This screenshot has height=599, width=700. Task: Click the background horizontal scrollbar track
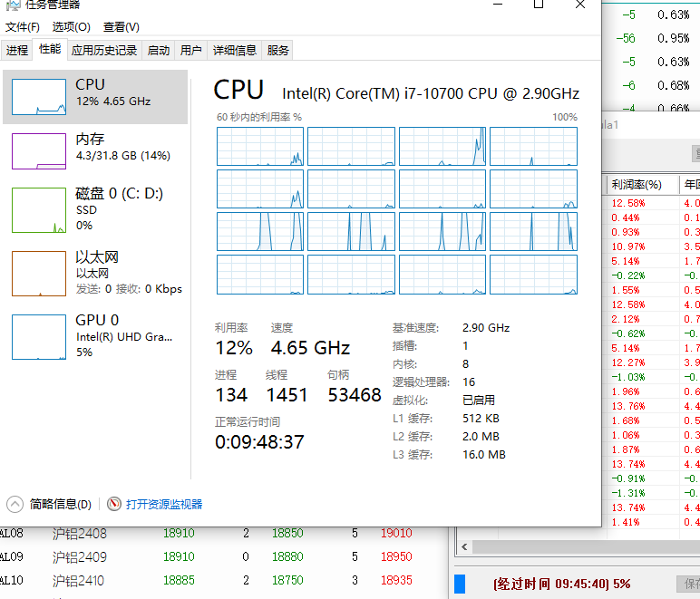586,546
